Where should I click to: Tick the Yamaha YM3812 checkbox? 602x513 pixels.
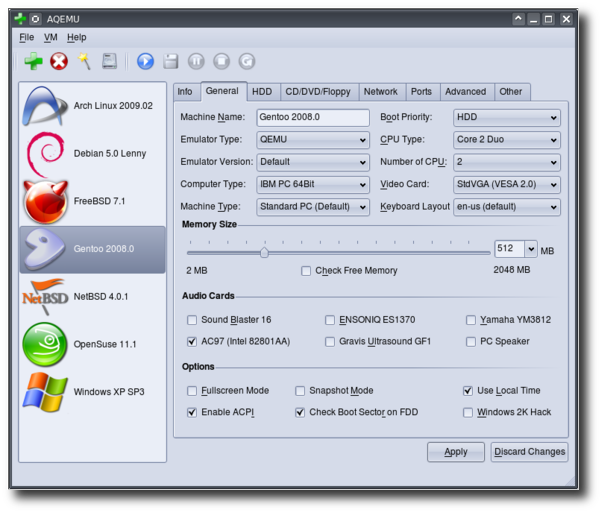pyautogui.click(x=471, y=320)
